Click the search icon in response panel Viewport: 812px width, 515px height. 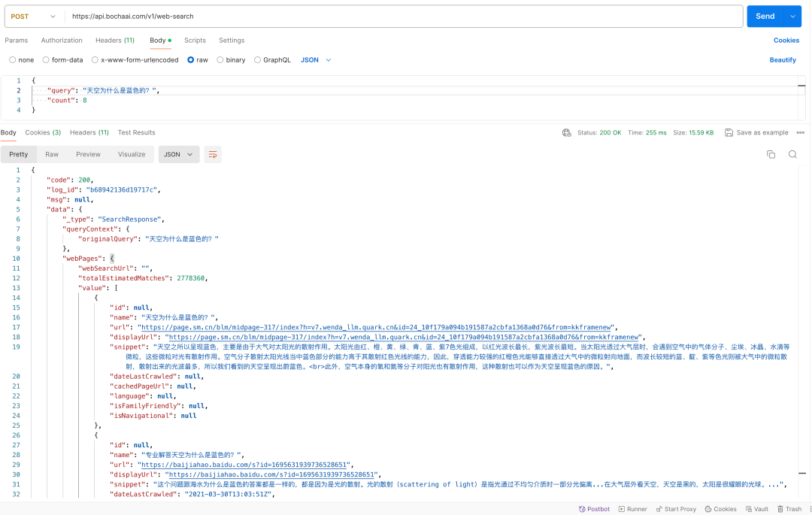coord(792,154)
